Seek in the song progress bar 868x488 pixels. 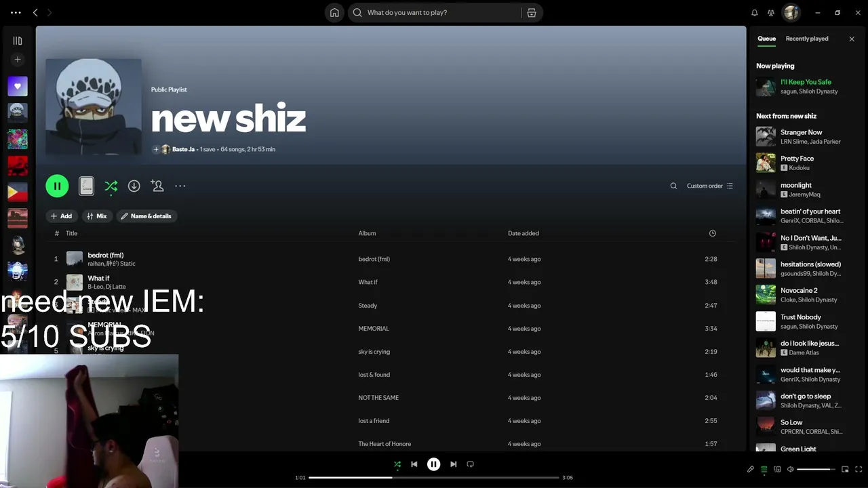pos(434,478)
